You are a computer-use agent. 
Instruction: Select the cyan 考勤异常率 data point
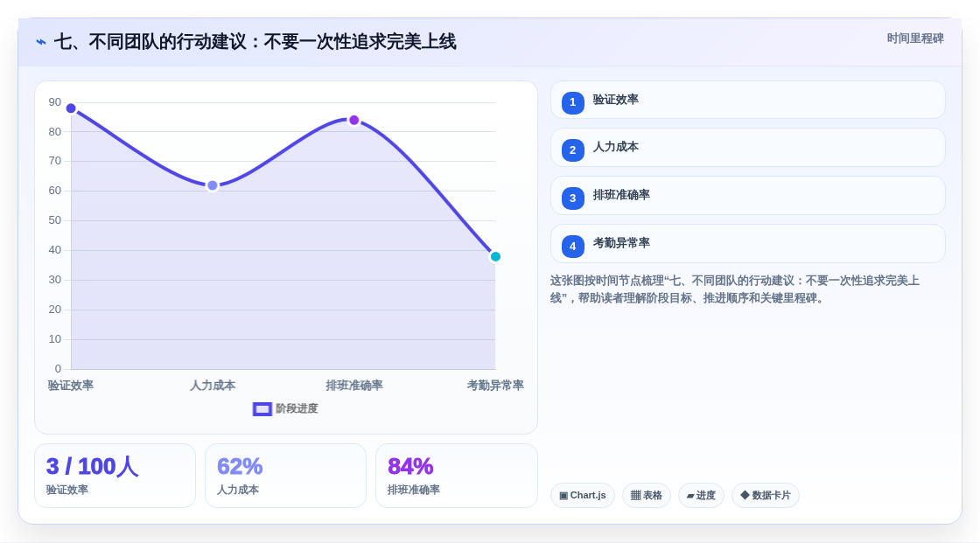(495, 257)
